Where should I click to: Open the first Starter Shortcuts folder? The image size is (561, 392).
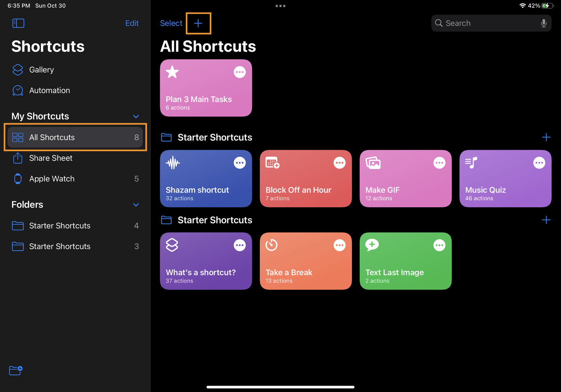[60, 225]
